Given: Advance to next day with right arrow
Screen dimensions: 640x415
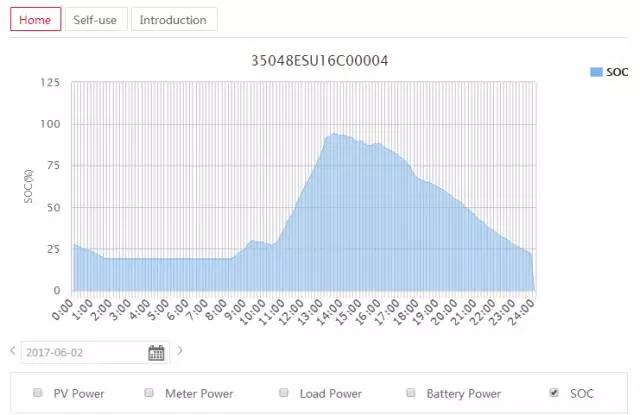Looking at the screenshot, I should pyautogui.click(x=180, y=351).
